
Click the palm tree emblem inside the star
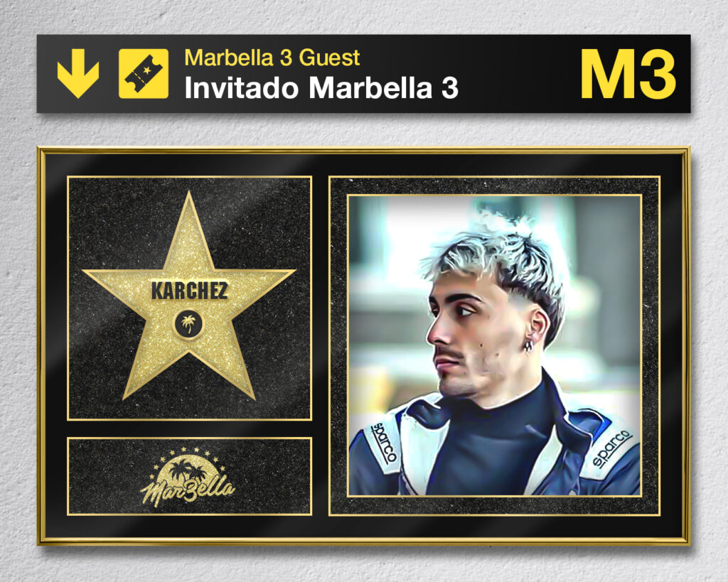pos(188,323)
